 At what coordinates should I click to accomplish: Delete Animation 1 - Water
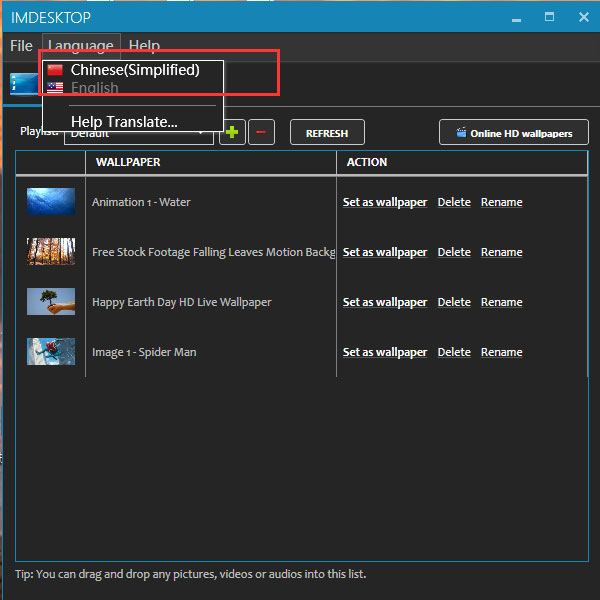point(454,202)
